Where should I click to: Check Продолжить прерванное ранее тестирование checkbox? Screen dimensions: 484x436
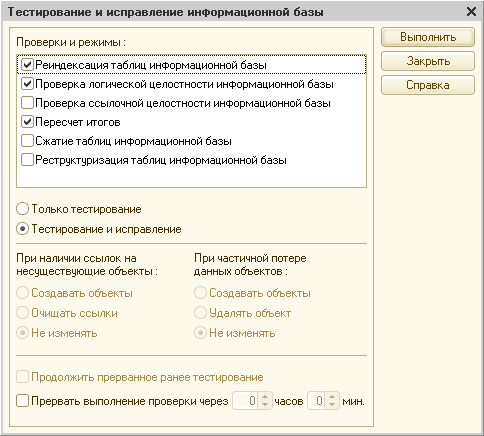[22, 377]
